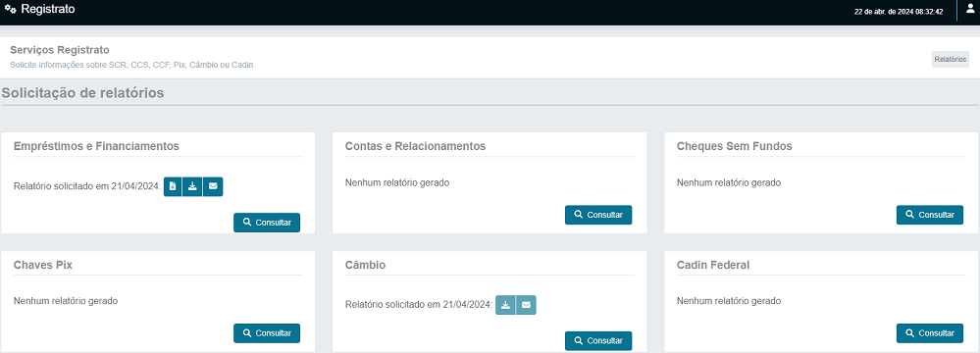
Task: Click 'Relatório solicitado em 21/04/2024' in Empréstimos card
Action: tap(87, 186)
